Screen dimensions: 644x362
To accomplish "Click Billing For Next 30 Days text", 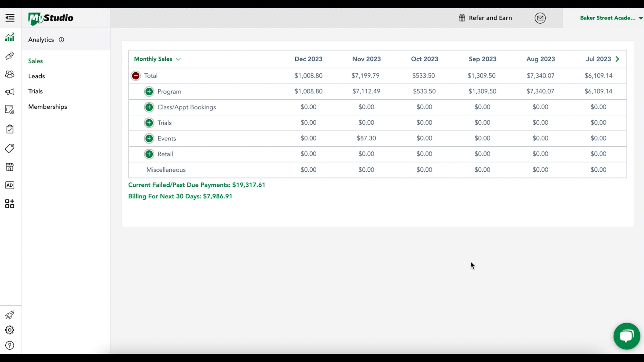I will pyautogui.click(x=180, y=196).
